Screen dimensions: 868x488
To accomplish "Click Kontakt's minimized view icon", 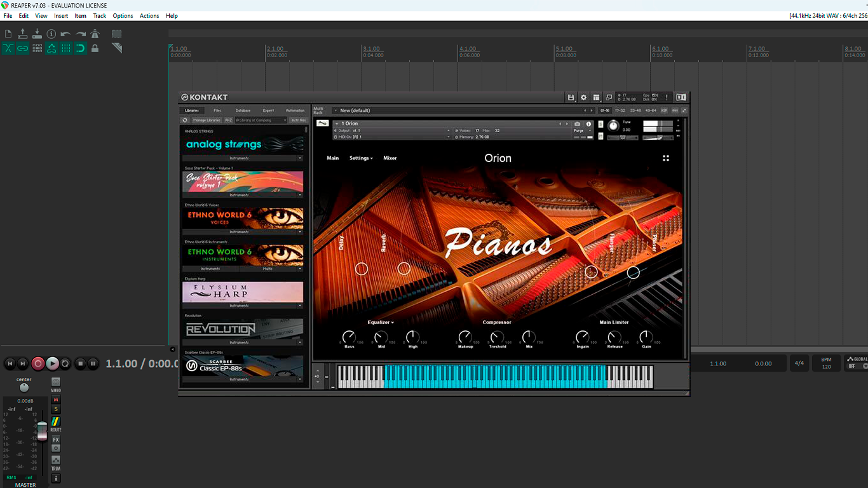I will [609, 97].
